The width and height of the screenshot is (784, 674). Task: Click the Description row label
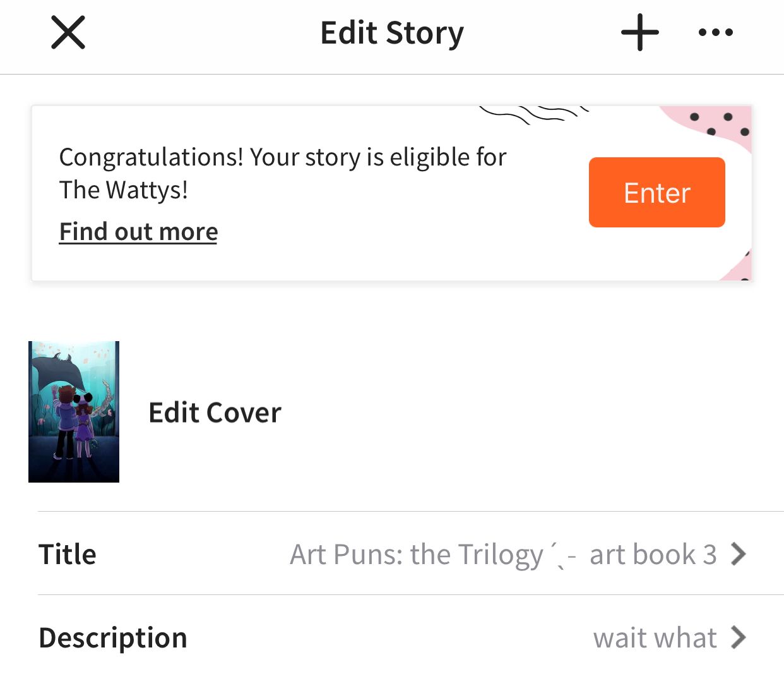point(113,637)
